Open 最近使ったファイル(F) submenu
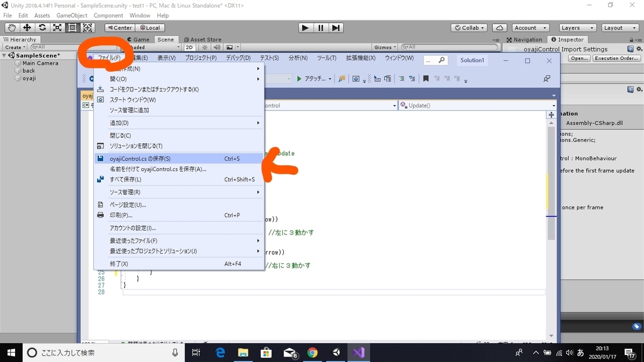The image size is (644, 362). 179,241
